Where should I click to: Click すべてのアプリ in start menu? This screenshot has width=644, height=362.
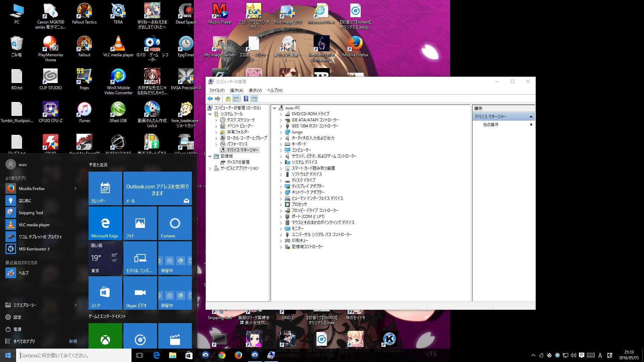pos(24,341)
